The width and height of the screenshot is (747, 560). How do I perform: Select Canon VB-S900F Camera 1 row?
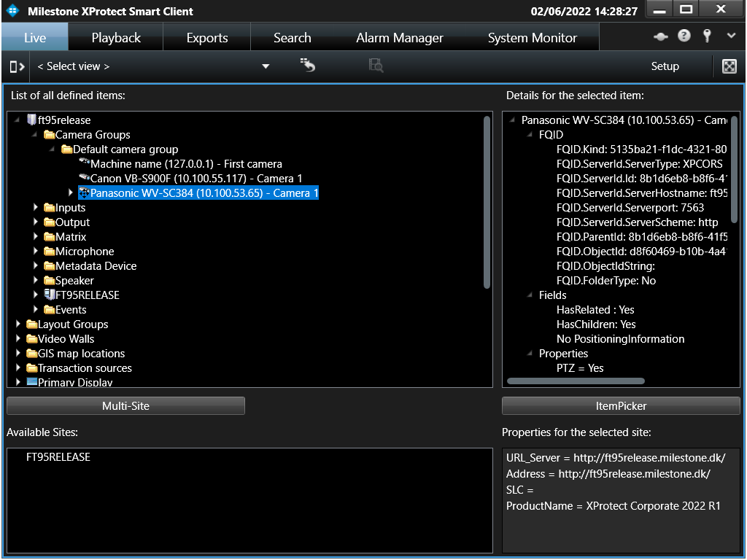coord(196,179)
